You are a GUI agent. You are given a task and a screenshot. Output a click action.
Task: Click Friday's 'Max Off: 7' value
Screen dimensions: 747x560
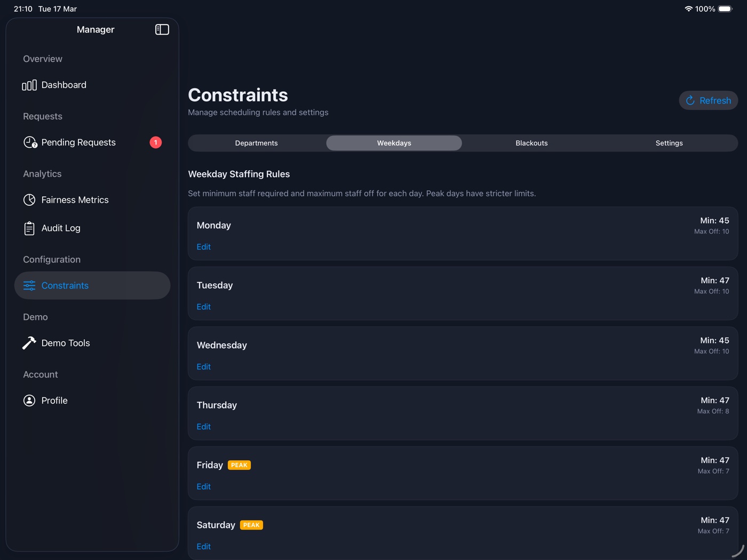coord(713,471)
